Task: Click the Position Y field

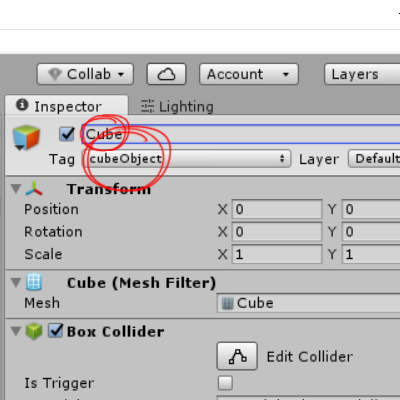Action: [371, 209]
